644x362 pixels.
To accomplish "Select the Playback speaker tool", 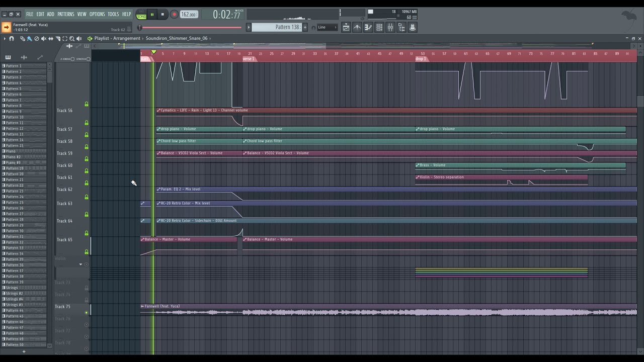I will point(79,39).
